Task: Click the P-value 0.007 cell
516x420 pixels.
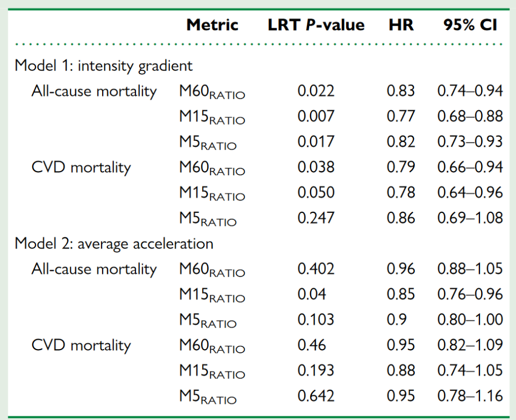Action: point(316,116)
